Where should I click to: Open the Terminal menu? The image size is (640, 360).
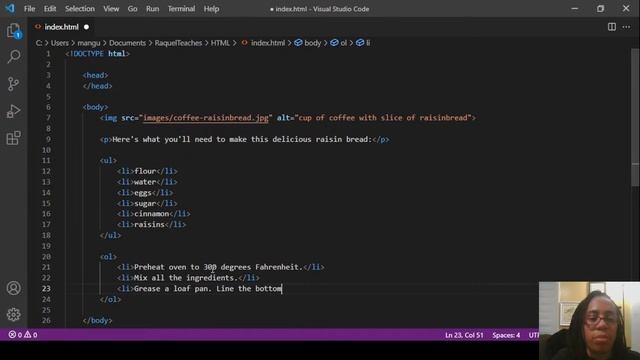(x=181, y=9)
